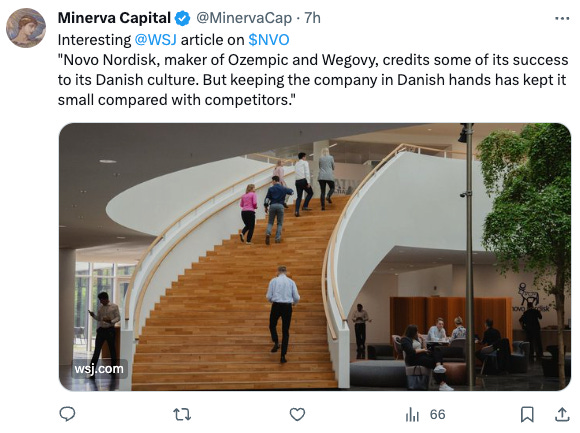This screenshot has width=580, height=433.
Task: Click the wsj.com label on image
Action: pyautogui.click(x=99, y=369)
